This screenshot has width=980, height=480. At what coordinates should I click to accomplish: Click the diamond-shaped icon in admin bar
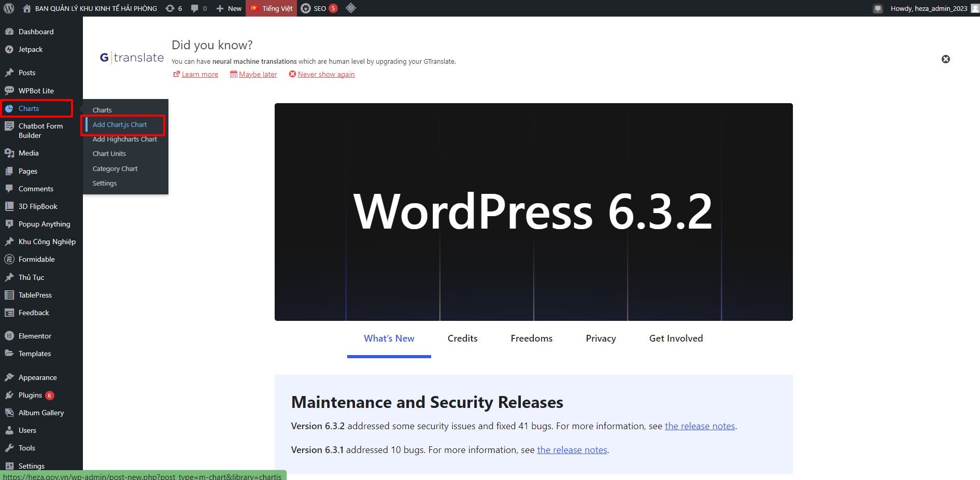[x=351, y=8]
